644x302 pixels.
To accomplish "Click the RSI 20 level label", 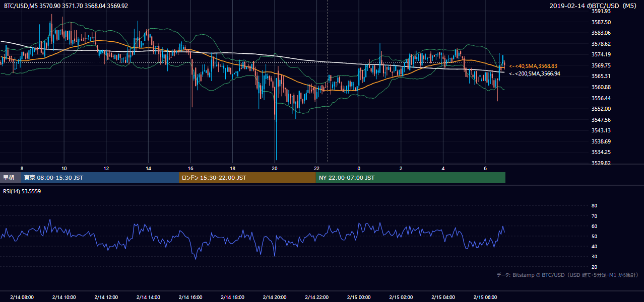I will tap(594, 267).
